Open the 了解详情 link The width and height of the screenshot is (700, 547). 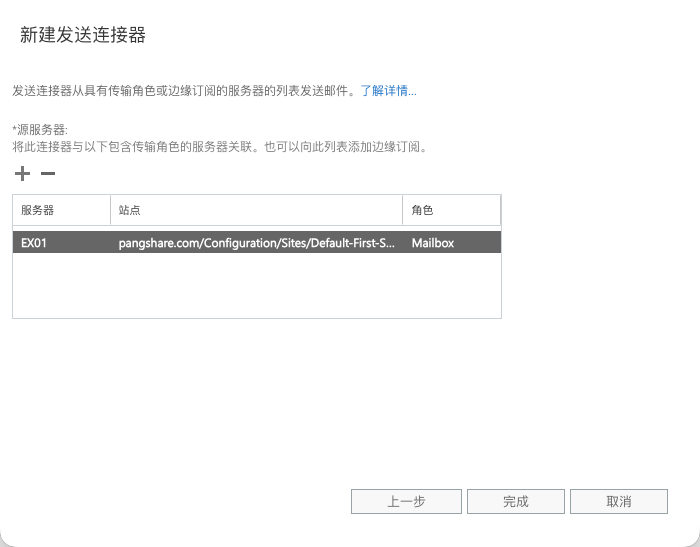[388, 91]
